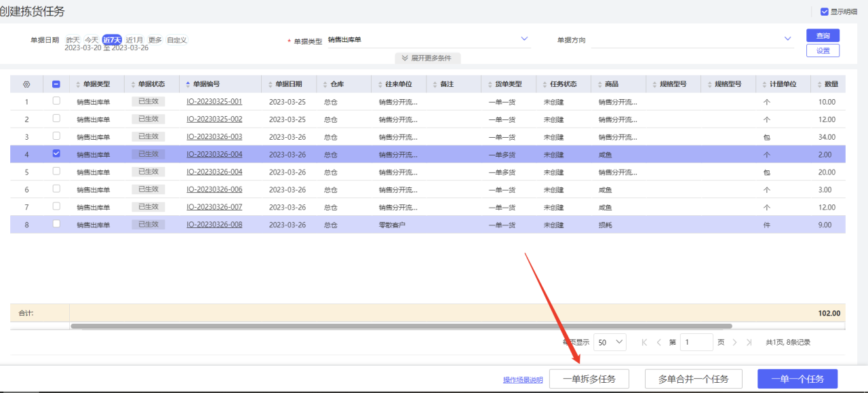
Task: Open document IO-20230326-008
Action: [x=214, y=225]
